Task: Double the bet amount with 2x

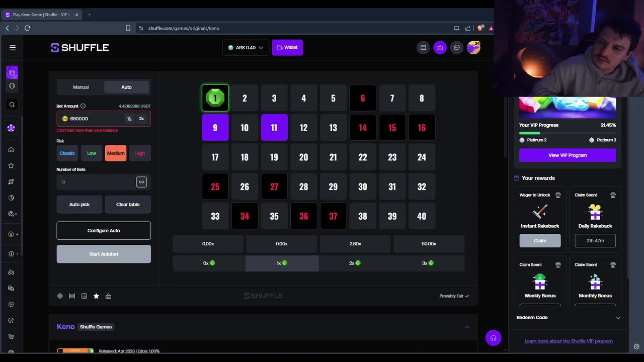Action: tap(141, 119)
